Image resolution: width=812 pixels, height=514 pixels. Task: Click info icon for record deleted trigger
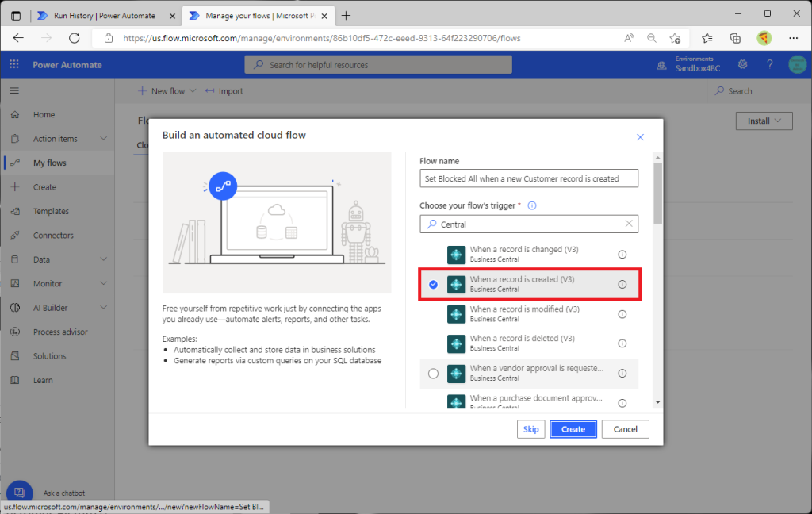pyautogui.click(x=622, y=343)
